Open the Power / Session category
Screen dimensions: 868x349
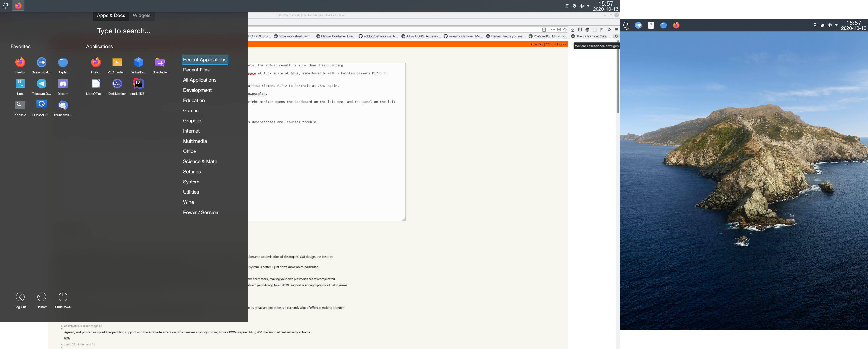(x=201, y=213)
